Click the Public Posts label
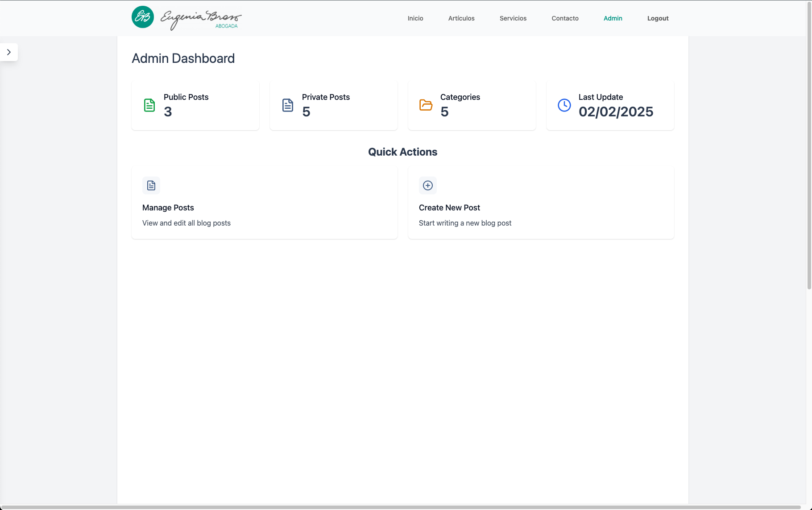 pos(186,97)
